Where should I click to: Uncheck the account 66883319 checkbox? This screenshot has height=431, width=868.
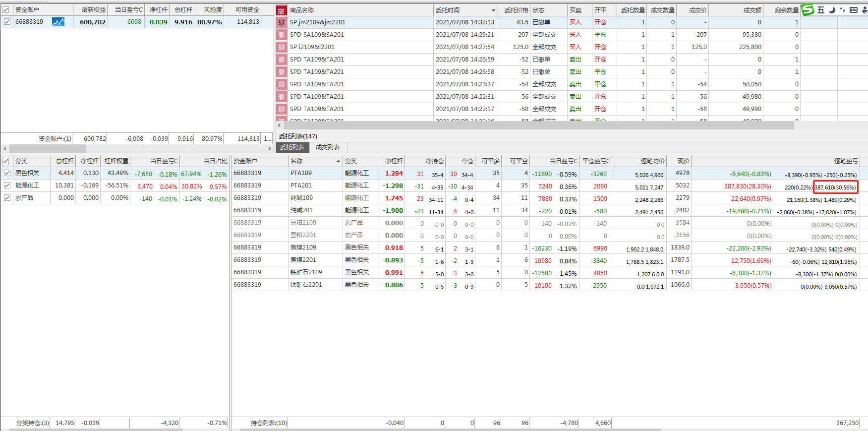point(7,22)
